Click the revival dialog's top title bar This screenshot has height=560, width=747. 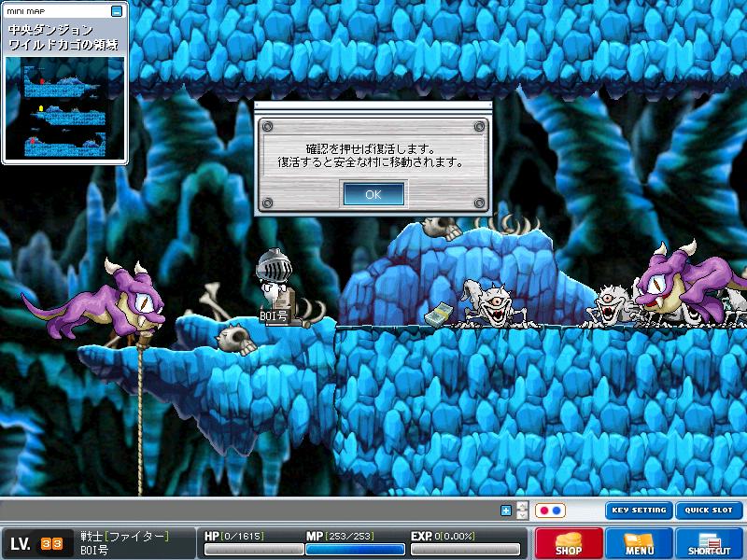[x=373, y=105]
